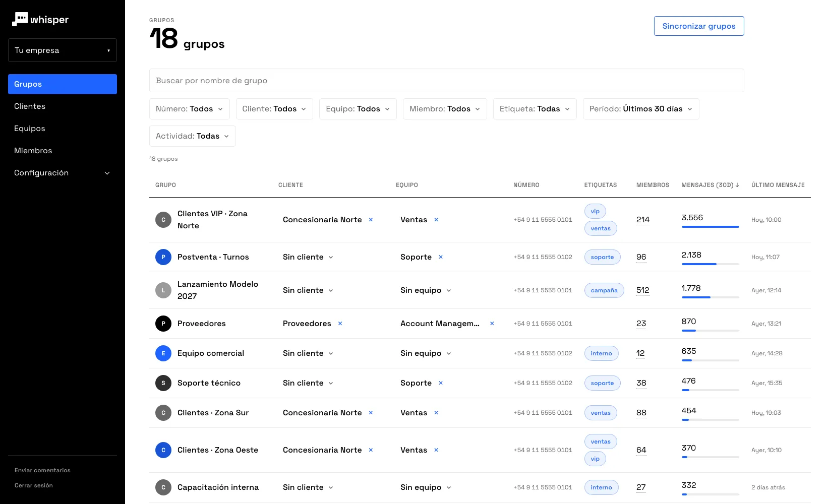Viewport: 827px width, 504px height.
Task: Click avatar icon of Postventa · Turnos
Action: 163,257
